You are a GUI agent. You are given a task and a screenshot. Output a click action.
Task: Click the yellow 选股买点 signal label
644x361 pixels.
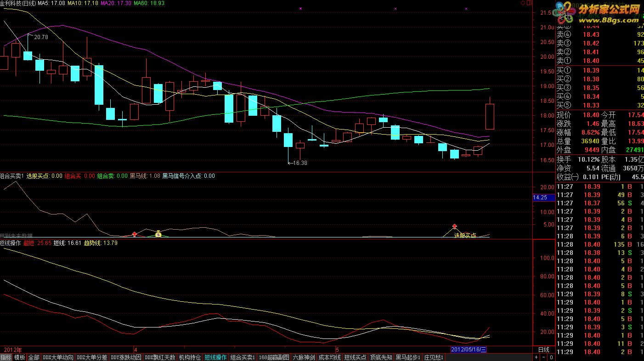point(465,235)
